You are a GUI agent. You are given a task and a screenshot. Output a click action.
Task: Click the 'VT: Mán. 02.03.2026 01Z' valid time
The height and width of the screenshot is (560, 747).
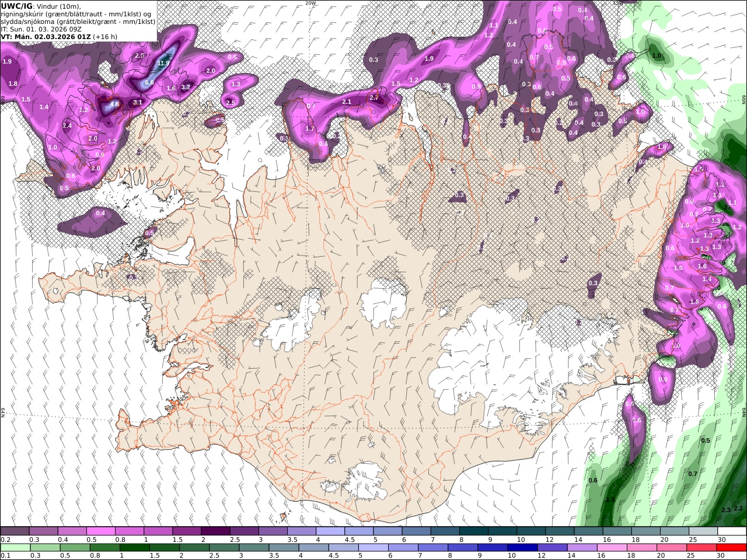tap(46, 36)
